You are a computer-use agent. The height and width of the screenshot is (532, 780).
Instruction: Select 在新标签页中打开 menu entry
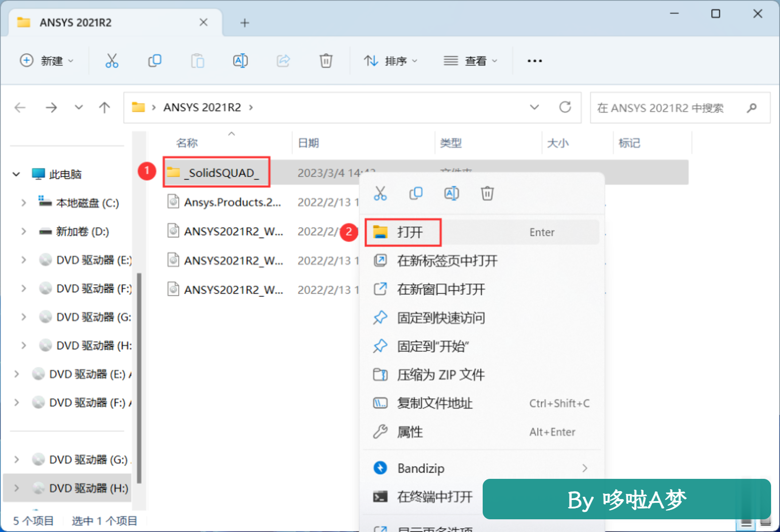(x=482, y=261)
